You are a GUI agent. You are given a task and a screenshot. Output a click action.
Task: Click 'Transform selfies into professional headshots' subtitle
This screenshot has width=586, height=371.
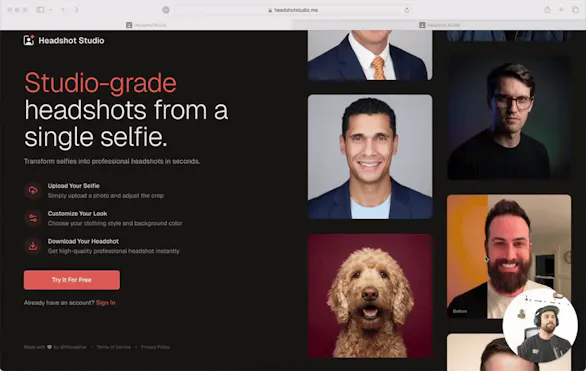pos(112,161)
